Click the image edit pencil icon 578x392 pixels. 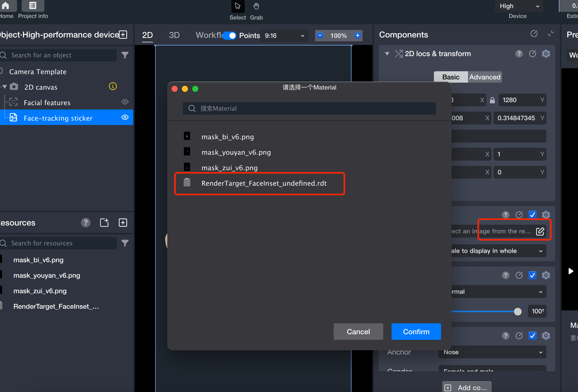540,231
